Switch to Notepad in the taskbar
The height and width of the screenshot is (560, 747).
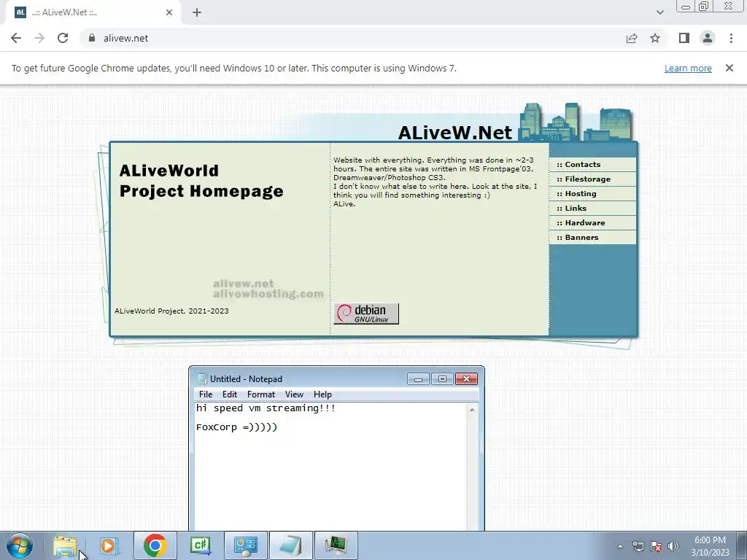(290, 545)
